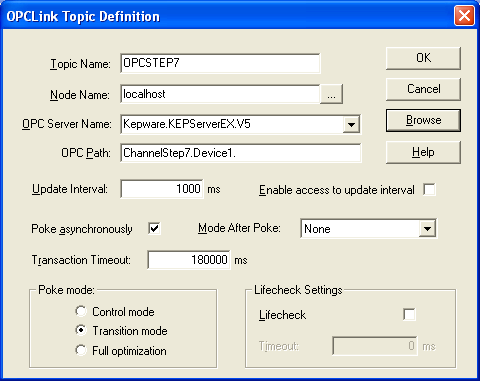The width and height of the screenshot is (480, 381).
Task: Open the OPC Server Name dropdown arrow
Action: [x=351, y=125]
